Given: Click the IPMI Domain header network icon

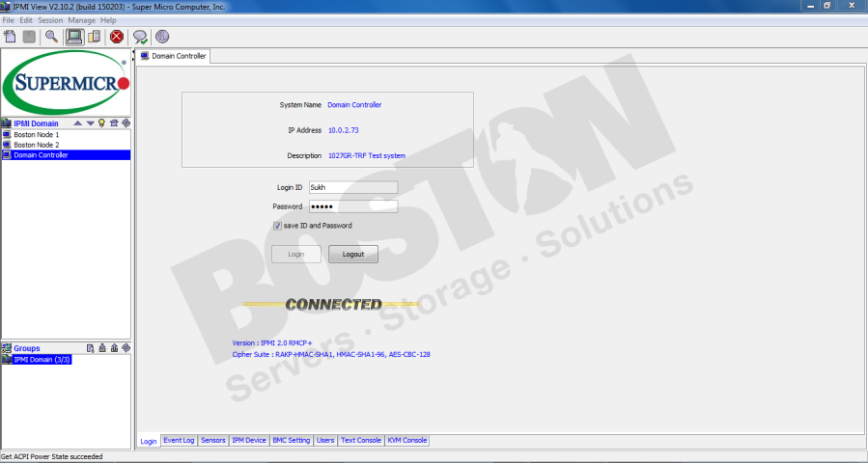Looking at the screenshot, I should tap(7, 123).
